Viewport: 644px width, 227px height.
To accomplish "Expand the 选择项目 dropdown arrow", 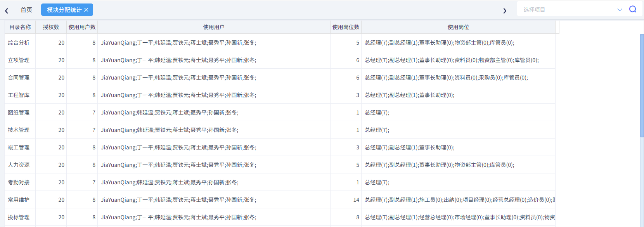I will coord(620,10).
